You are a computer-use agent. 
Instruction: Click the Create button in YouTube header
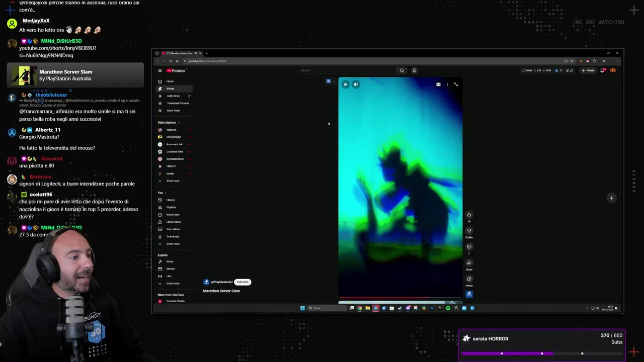tap(588, 70)
